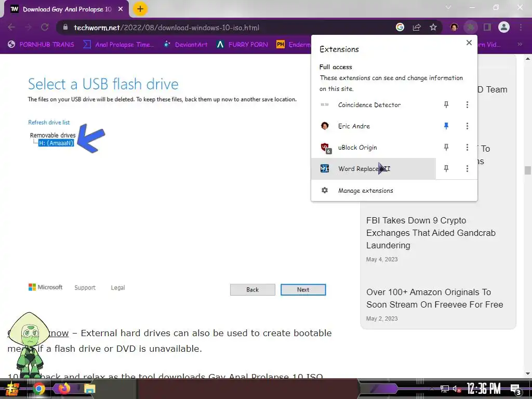Open more options for uBlock Origin
Image resolution: width=532 pixels, height=399 pixels.
point(467,147)
